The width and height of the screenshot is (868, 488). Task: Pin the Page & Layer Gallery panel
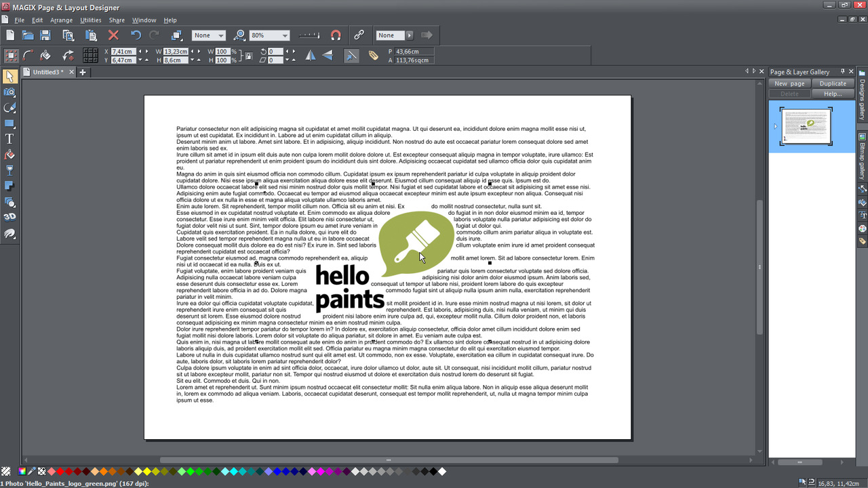click(x=843, y=71)
